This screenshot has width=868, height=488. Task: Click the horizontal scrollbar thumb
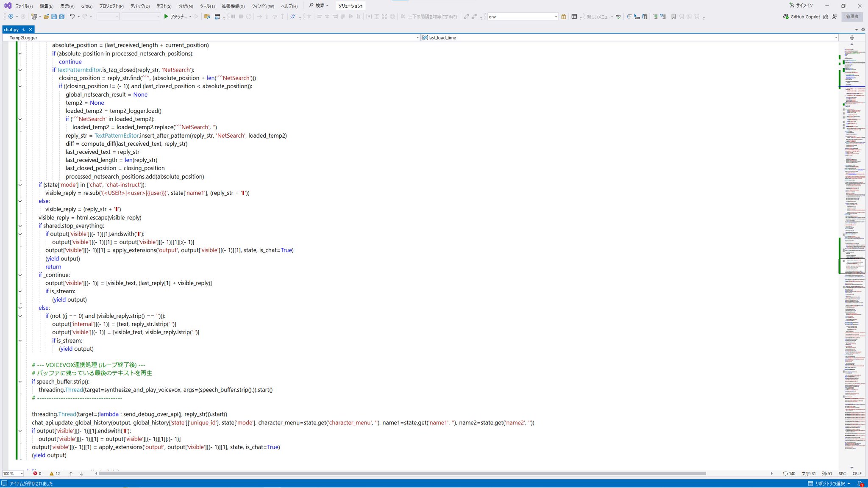402,474
